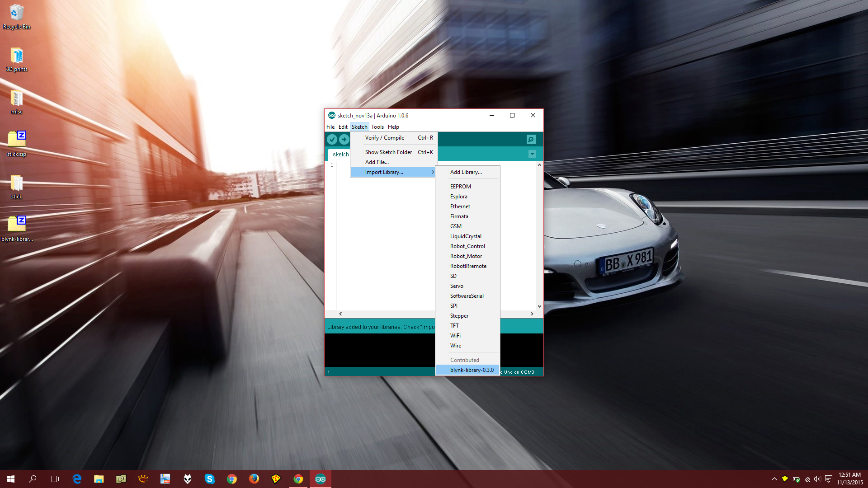Select the stick desktop folder

click(x=17, y=187)
